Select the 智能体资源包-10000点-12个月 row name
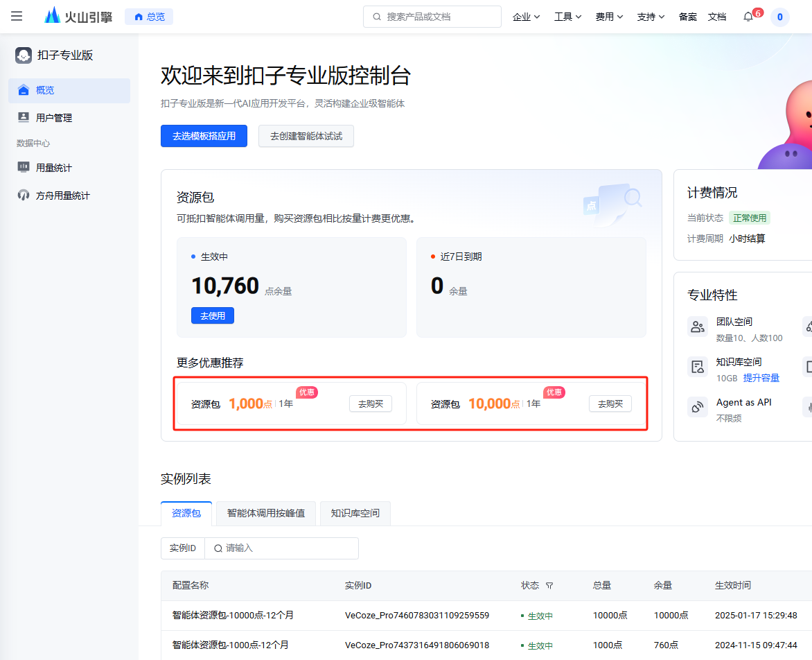812x660 pixels. 233,615
